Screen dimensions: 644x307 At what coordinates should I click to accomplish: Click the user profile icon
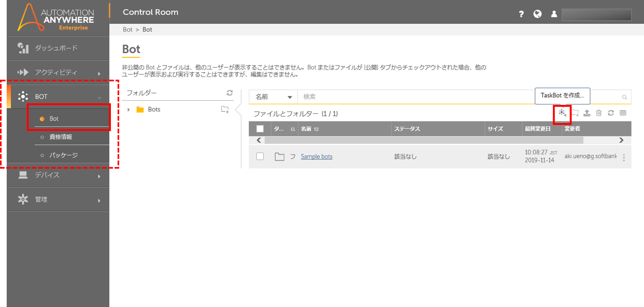tap(554, 14)
